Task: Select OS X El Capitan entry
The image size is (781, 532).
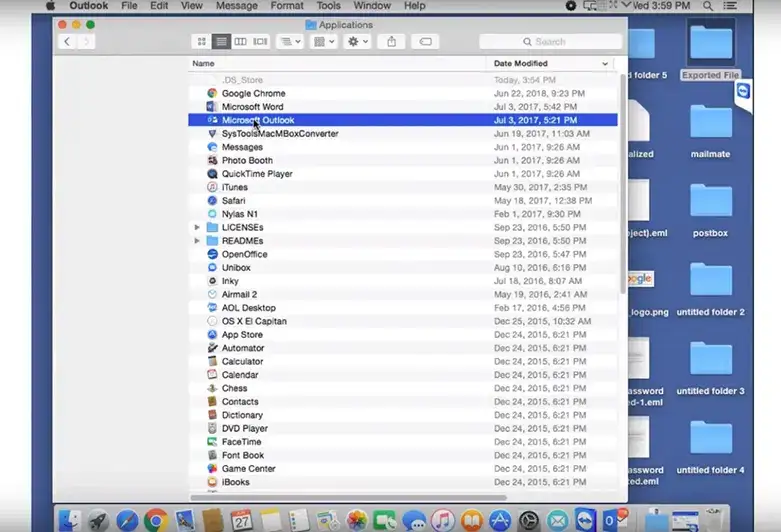Action: (402, 321)
